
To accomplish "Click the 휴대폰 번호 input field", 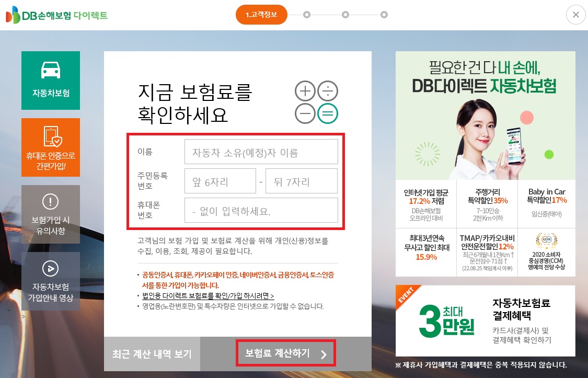I will click(261, 210).
